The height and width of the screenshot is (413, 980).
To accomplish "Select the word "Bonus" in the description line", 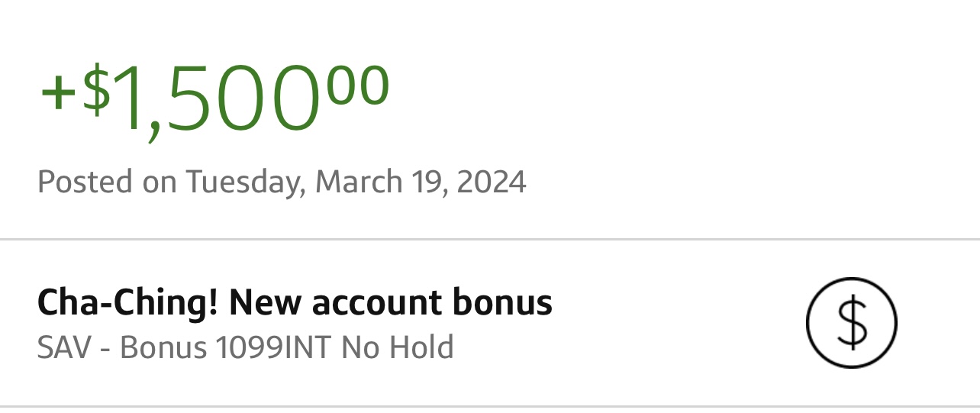I will click(x=163, y=348).
